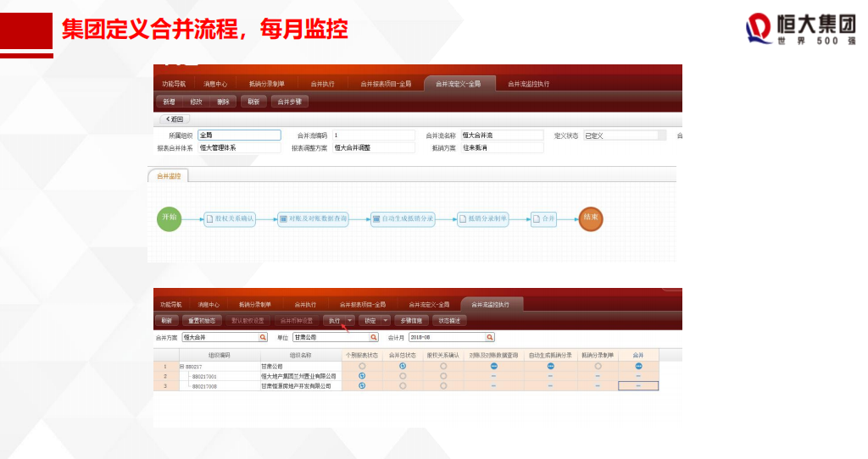Focus the 所属组织 field showing 全局

pyautogui.click(x=239, y=135)
